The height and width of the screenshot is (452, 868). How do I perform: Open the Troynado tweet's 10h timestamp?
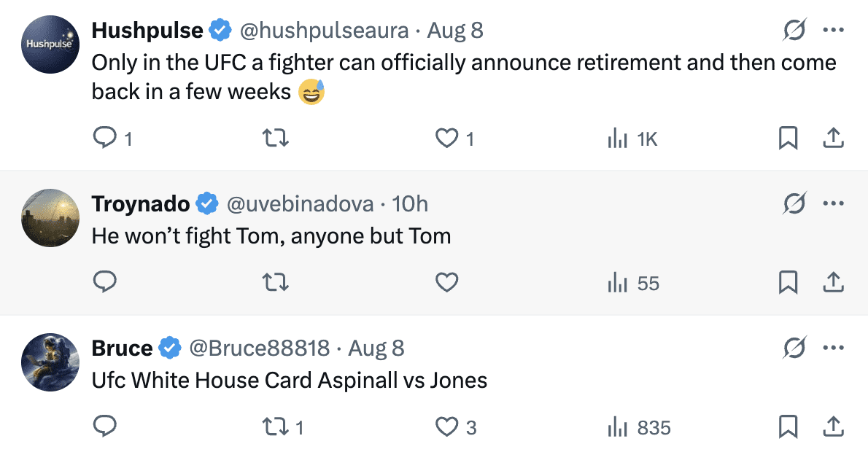coord(410,203)
